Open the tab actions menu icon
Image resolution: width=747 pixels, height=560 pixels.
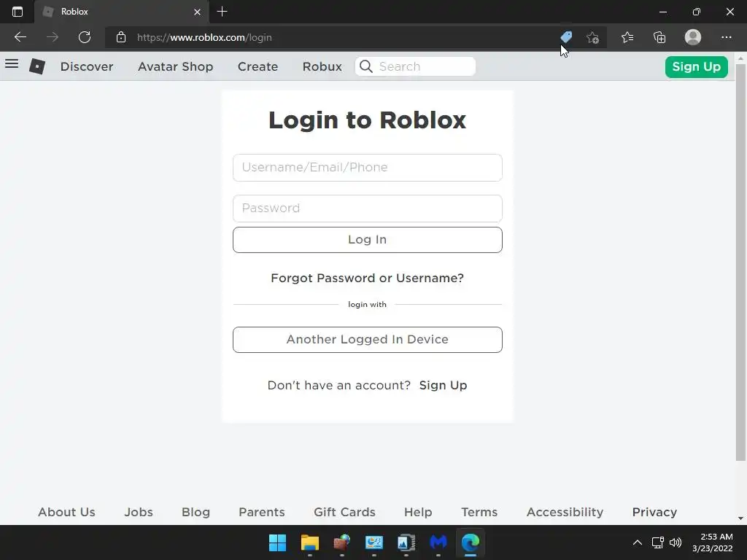(18, 12)
